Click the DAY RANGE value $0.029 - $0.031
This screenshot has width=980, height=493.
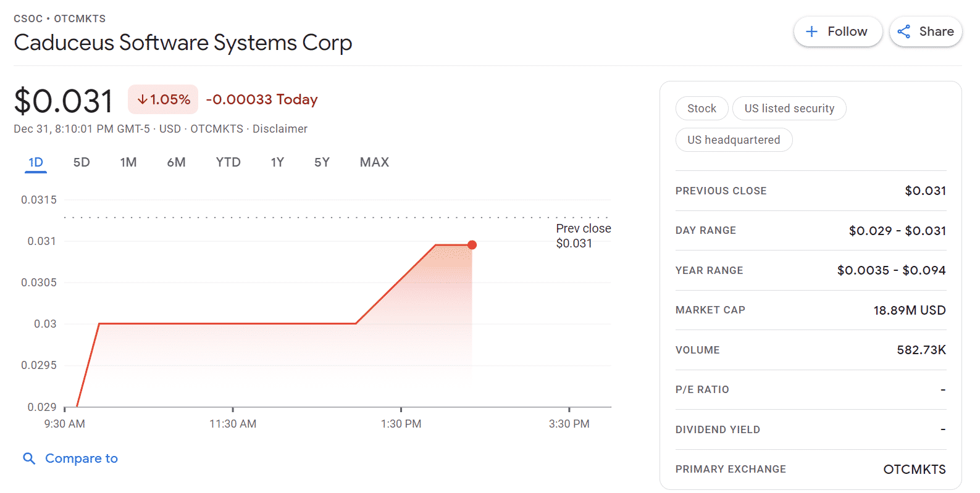coord(897,231)
